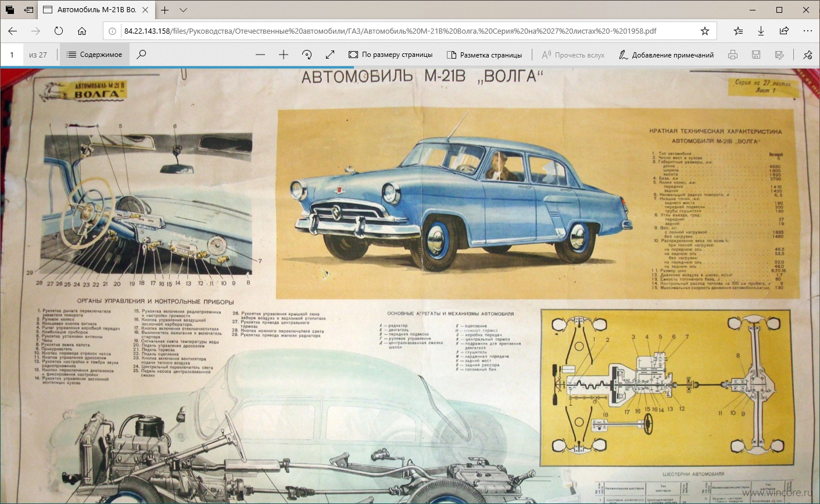Close the Автомобиль М-21В tab

[145, 10]
